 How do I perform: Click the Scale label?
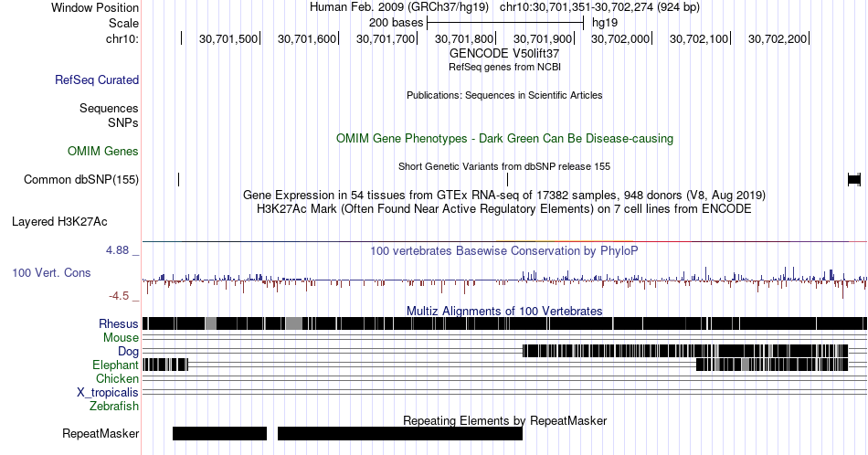123,23
